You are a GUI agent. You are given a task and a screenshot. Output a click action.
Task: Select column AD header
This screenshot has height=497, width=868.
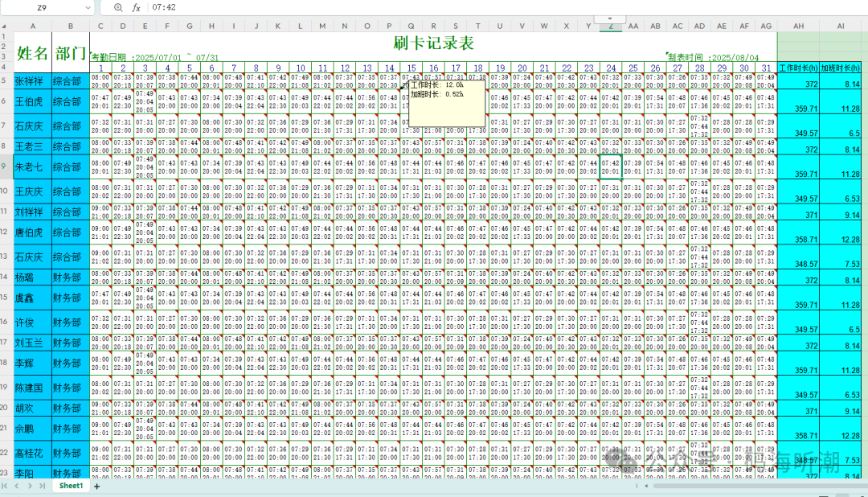700,26
